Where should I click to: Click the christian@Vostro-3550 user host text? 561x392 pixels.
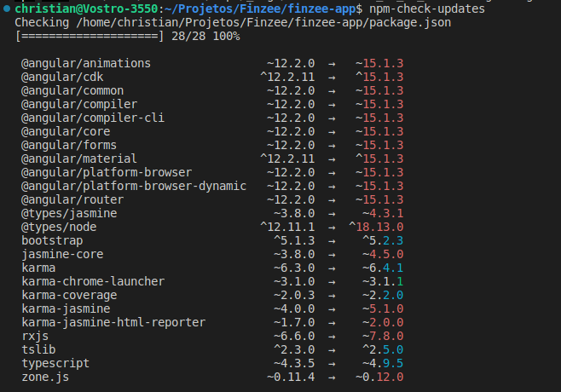[86, 9]
